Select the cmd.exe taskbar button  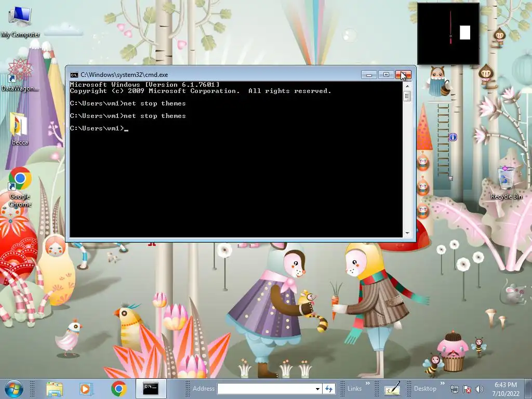click(x=151, y=389)
